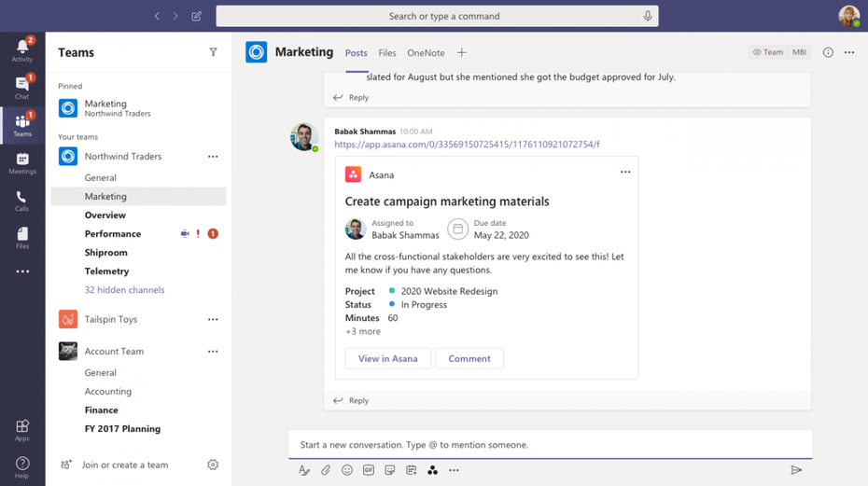Start a new chat with compose icon
This screenshot has width=868, height=486.
(x=197, y=16)
